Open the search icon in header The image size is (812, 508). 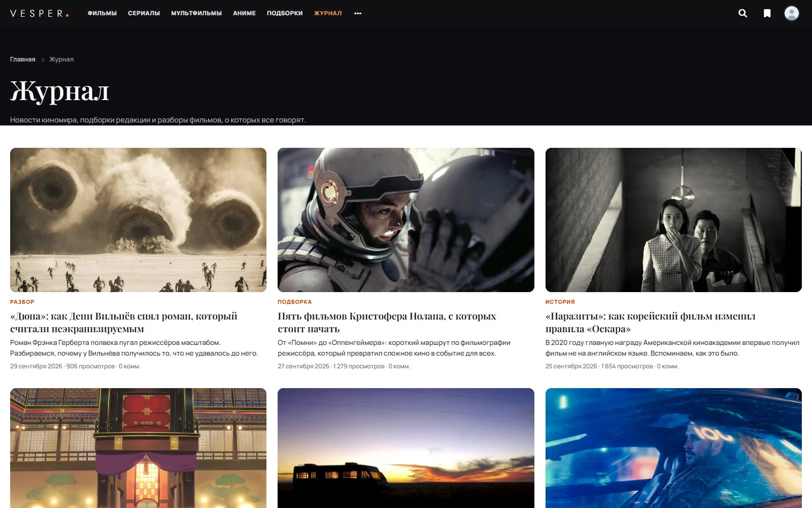742,13
